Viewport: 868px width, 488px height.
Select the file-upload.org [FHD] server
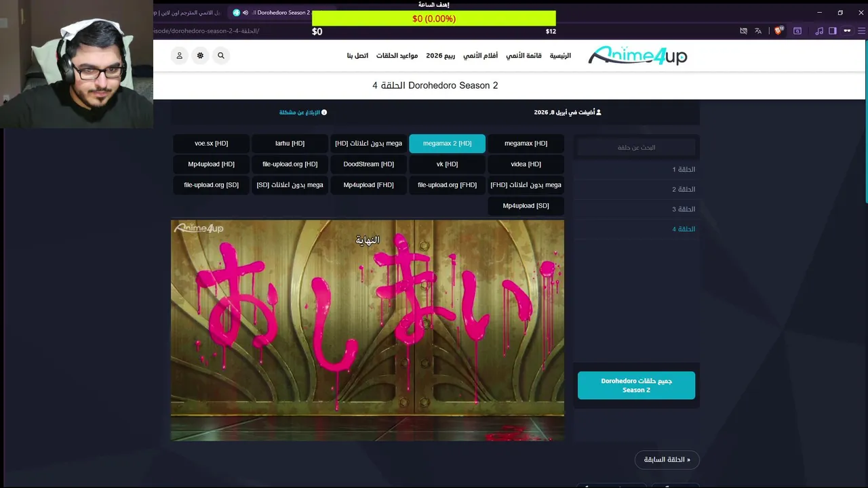coord(447,185)
